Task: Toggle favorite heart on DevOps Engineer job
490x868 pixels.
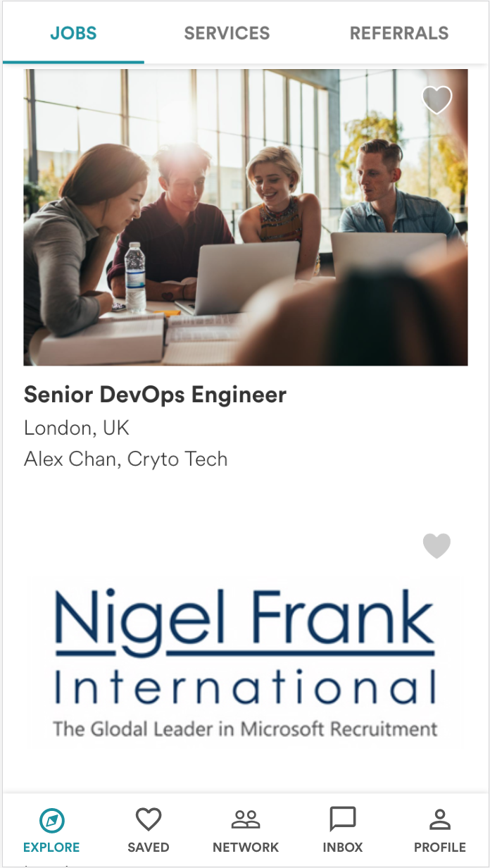Action: 436,100
